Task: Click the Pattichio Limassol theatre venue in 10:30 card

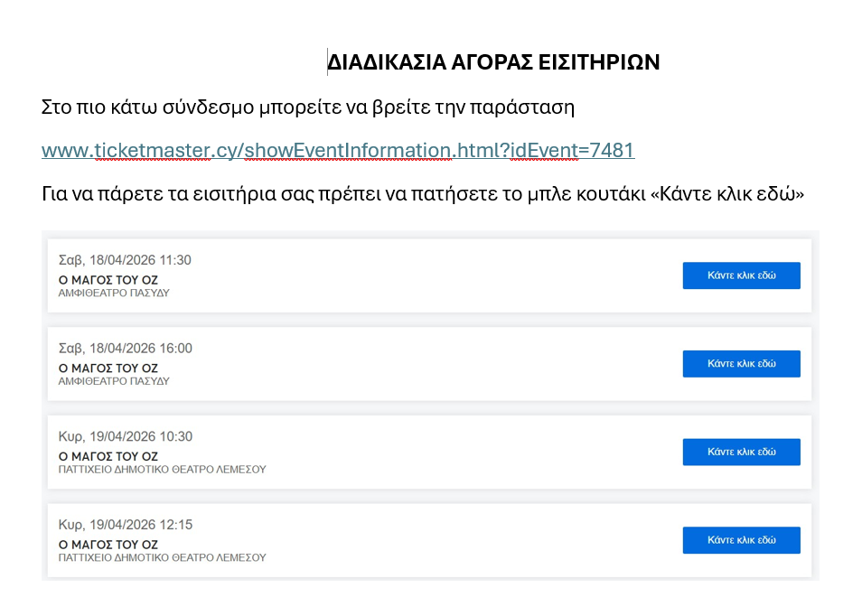Action: click(x=162, y=470)
